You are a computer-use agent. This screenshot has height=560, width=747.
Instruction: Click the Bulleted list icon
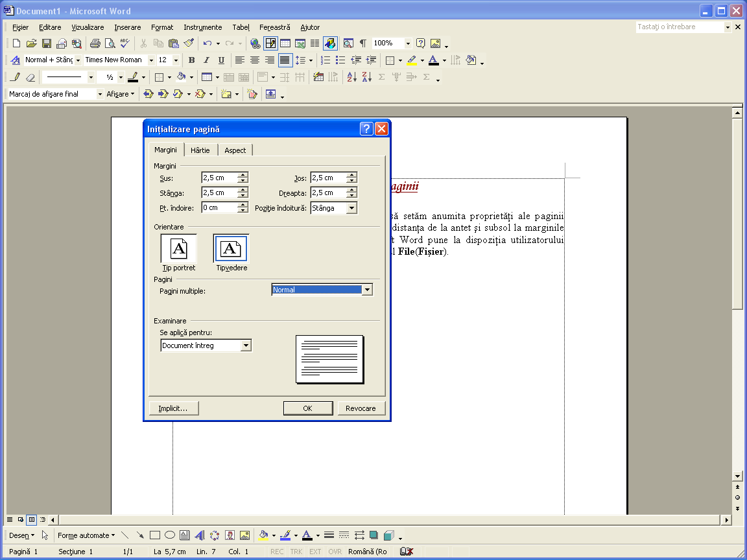pyautogui.click(x=340, y=60)
